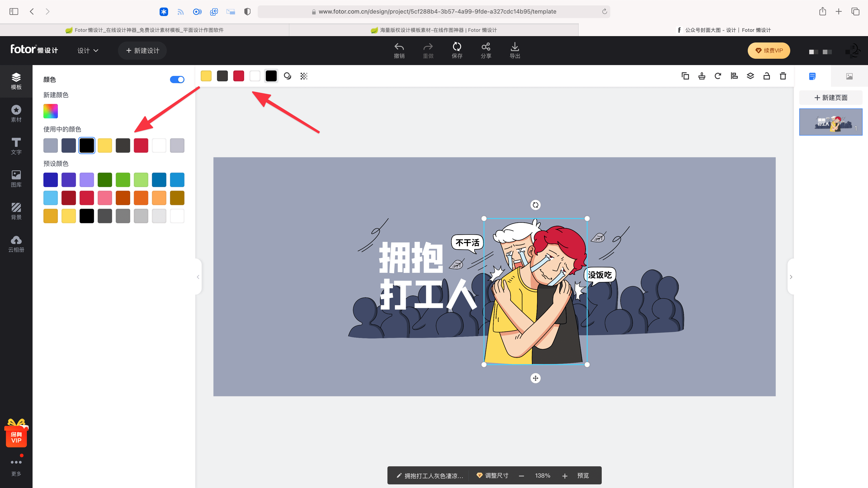Open the 设计 dropdown menu

tap(88, 51)
